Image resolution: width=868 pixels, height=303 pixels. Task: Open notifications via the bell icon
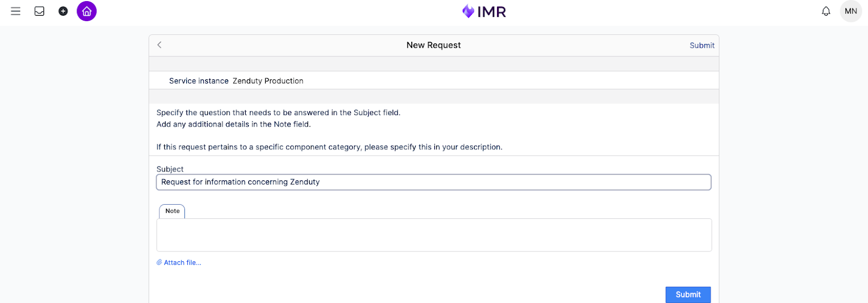826,11
